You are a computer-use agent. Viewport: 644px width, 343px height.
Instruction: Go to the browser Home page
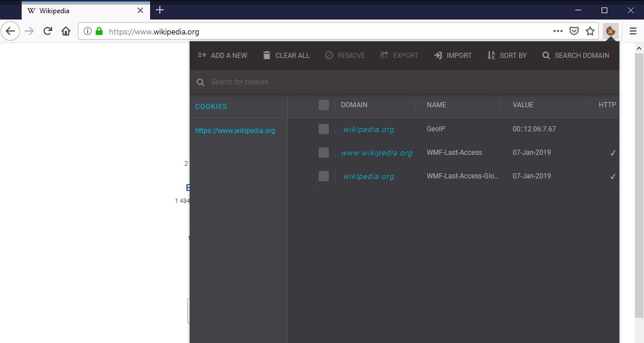click(66, 31)
